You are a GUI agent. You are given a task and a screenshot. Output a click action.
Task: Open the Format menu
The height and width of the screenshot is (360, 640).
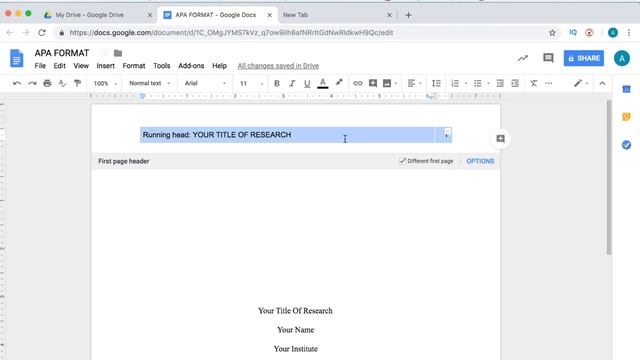tap(134, 66)
